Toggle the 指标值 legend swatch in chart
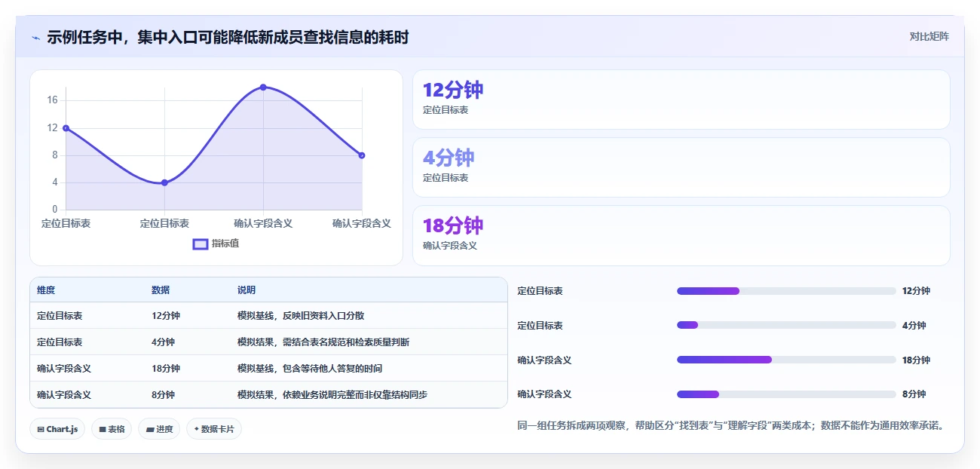Viewport: 980px width, 469px height. pyautogui.click(x=201, y=244)
